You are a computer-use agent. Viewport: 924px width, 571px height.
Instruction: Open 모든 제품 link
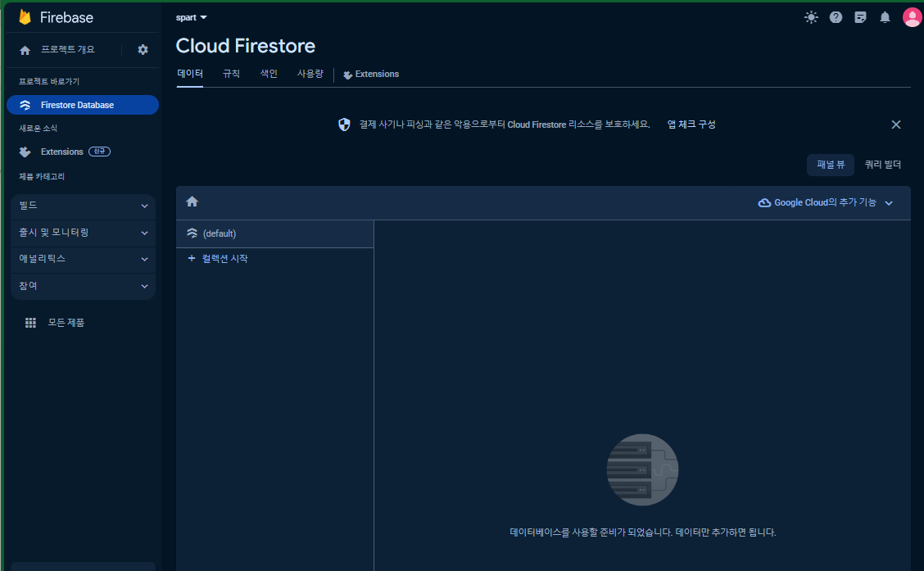click(66, 322)
